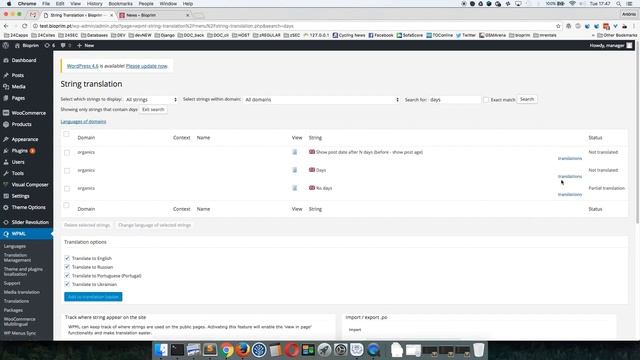
Task: Expand translations for 'No days' string
Action: click(x=570, y=194)
